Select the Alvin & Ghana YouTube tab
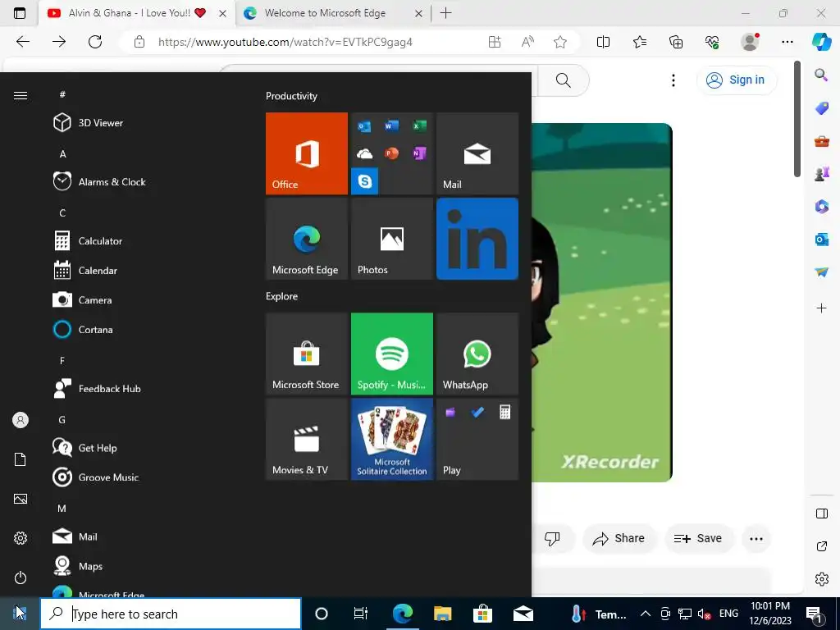The height and width of the screenshot is (630, 840). [137, 13]
